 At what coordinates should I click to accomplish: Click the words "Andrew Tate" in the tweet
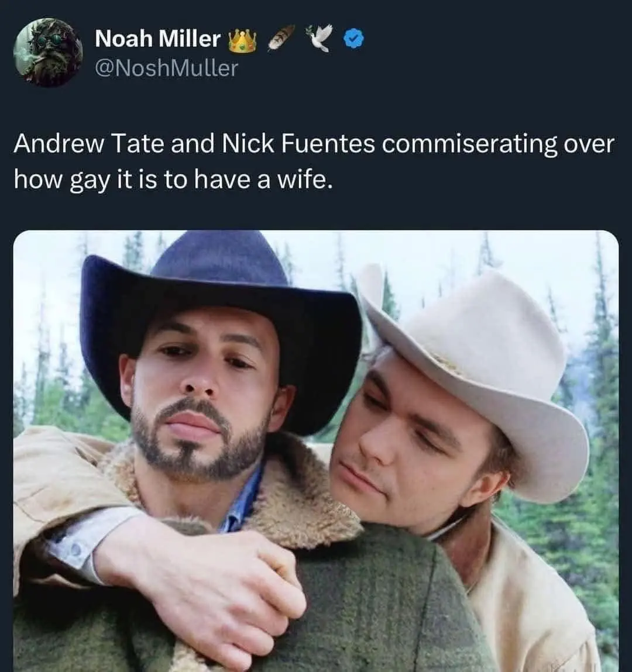pyautogui.click(x=89, y=144)
